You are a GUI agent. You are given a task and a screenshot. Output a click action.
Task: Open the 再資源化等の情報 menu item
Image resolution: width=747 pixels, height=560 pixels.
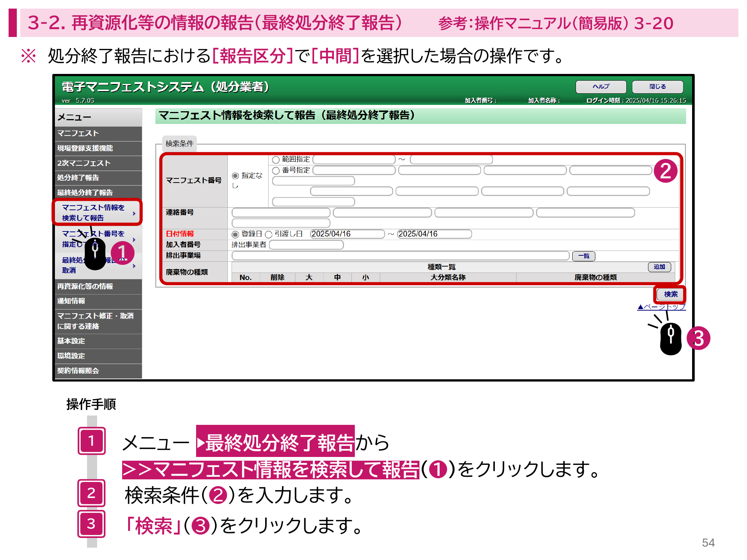[x=98, y=286]
